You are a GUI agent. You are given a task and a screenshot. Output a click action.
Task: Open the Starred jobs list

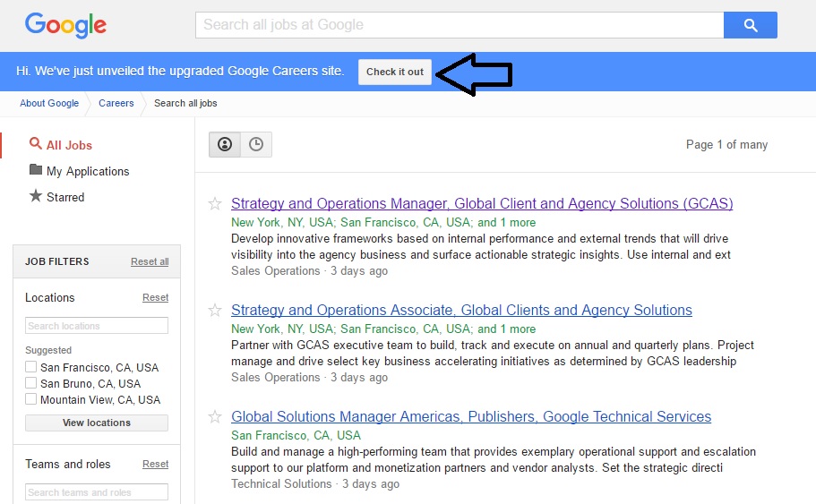click(65, 197)
